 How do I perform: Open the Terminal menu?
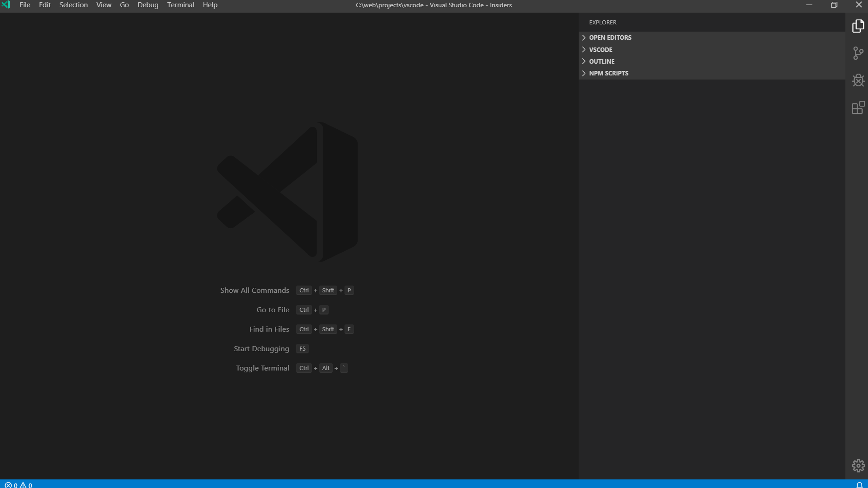tap(180, 5)
